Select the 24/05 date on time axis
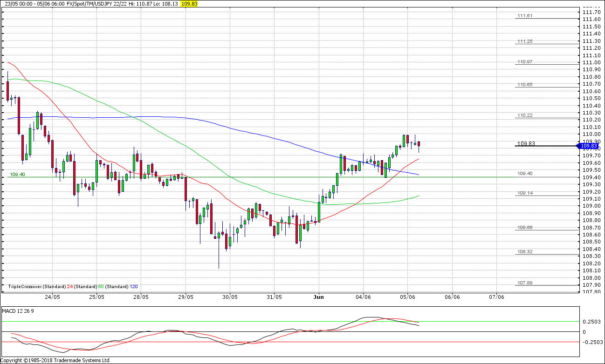605x364 pixels. coord(52,297)
